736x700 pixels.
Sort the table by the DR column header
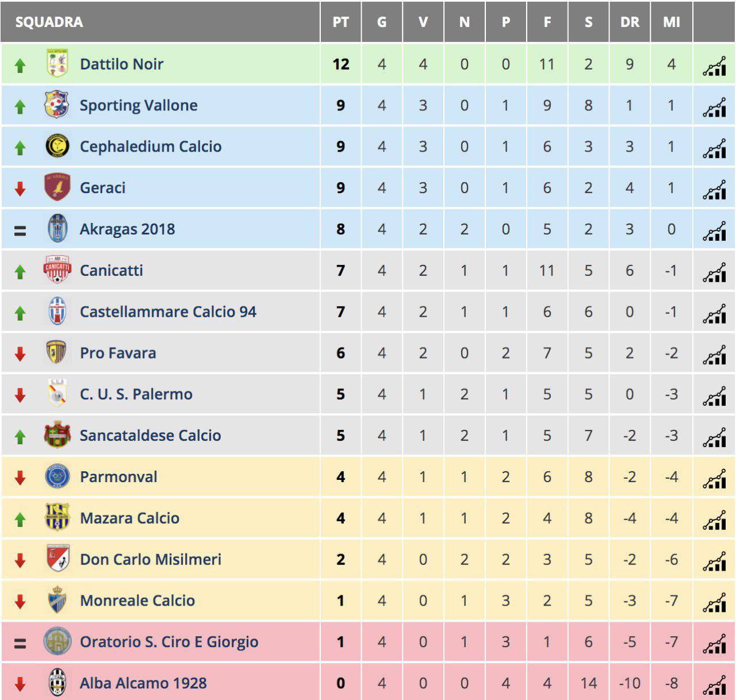[x=630, y=22]
